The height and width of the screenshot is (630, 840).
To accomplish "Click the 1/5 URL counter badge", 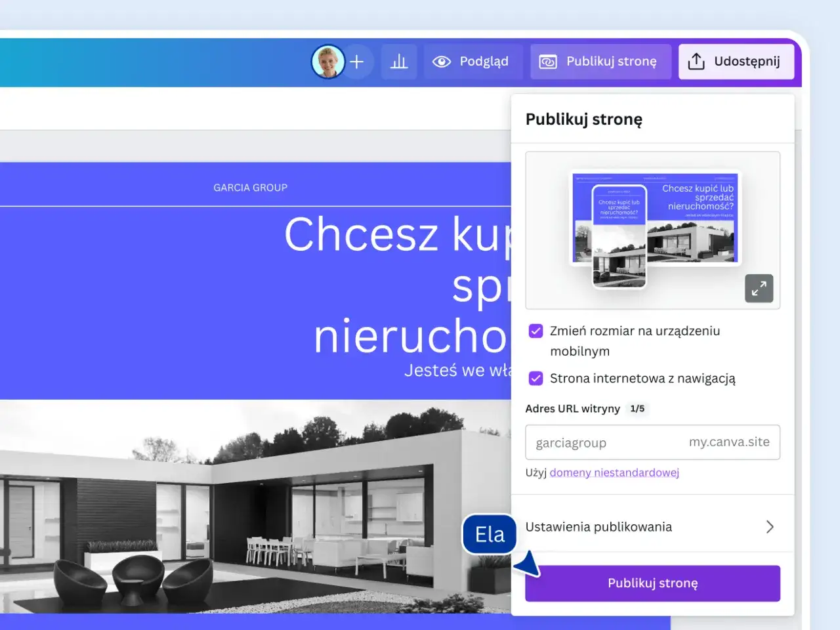I will [x=637, y=409].
